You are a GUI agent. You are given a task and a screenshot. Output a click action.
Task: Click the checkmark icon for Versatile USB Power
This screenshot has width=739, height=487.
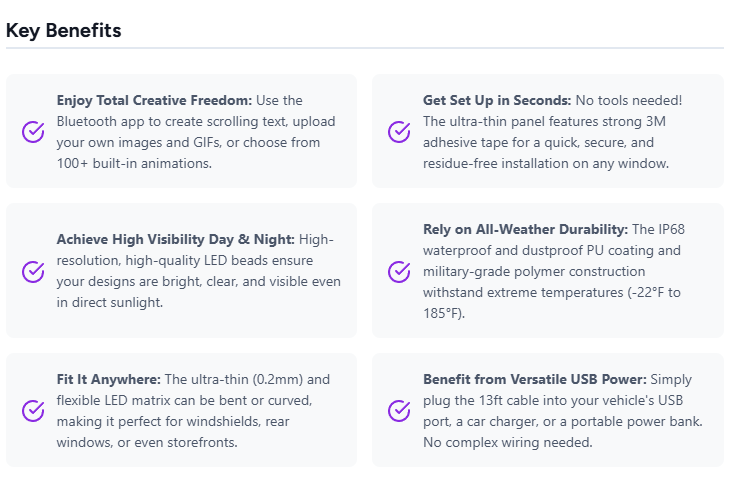[399, 410]
